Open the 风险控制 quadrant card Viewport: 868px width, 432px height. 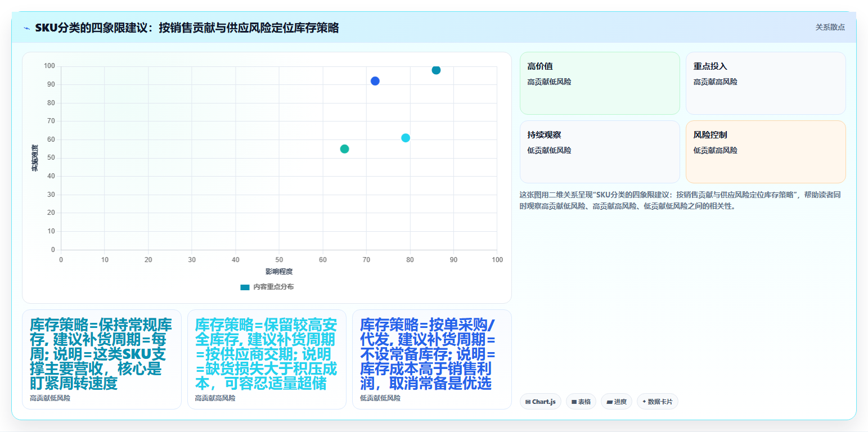(766, 152)
